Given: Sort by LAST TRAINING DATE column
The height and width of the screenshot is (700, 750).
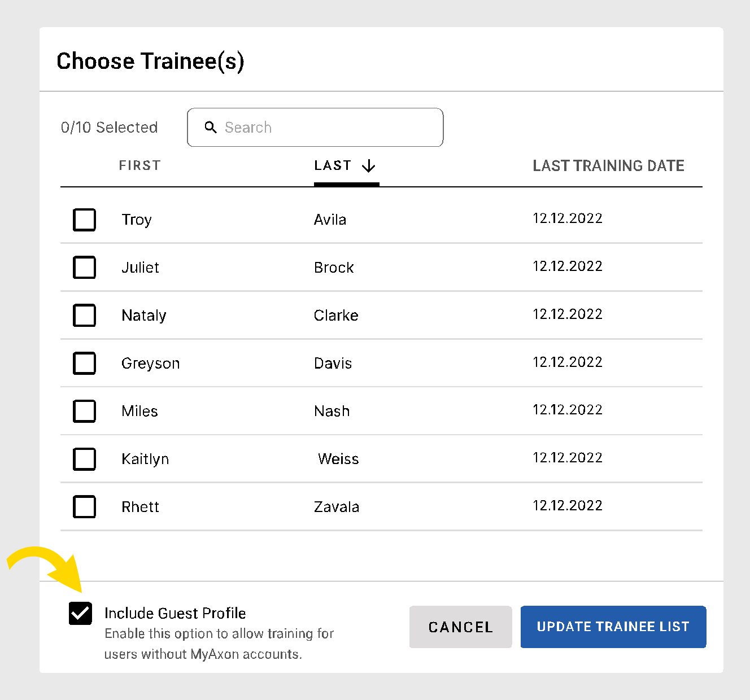Looking at the screenshot, I should pyautogui.click(x=608, y=165).
